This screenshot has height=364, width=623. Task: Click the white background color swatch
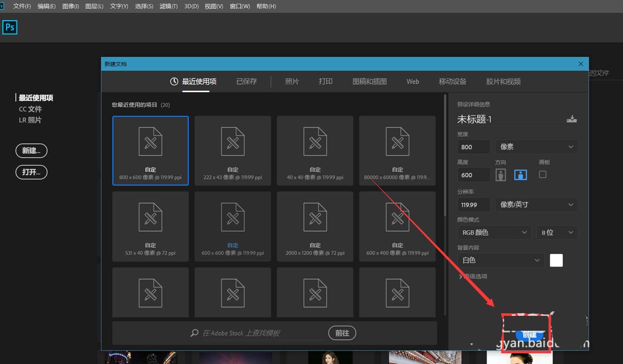tap(556, 260)
